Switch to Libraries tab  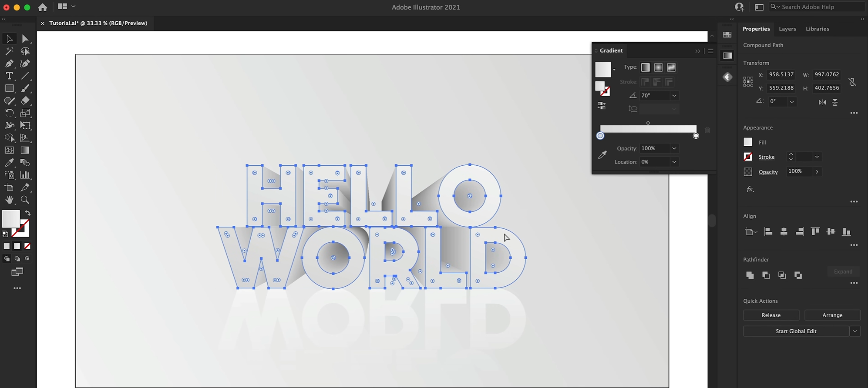coord(817,29)
